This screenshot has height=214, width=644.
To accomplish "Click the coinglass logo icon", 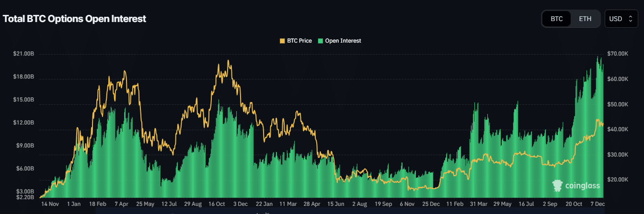I will 557,186.
